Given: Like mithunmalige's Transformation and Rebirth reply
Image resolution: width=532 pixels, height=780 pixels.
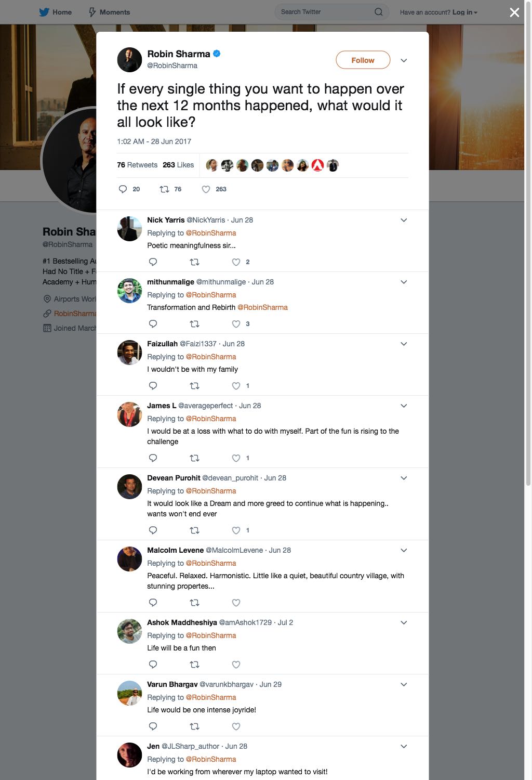Looking at the screenshot, I should (x=236, y=324).
